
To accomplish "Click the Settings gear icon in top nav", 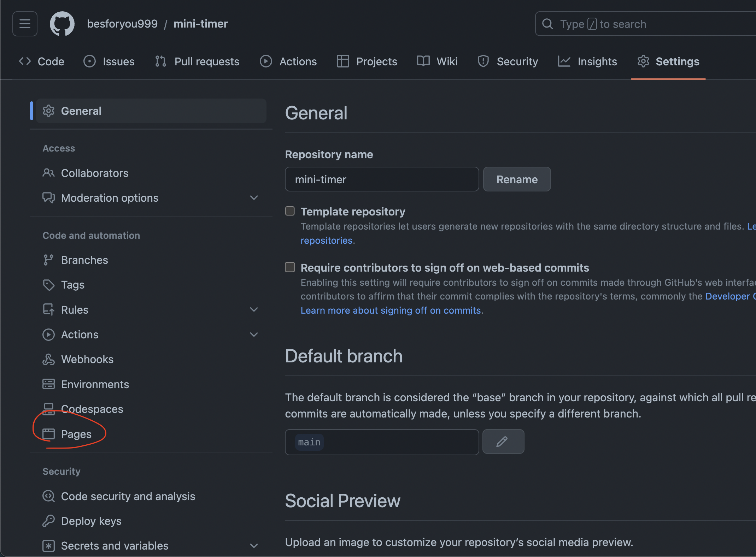I will [643, 61].
